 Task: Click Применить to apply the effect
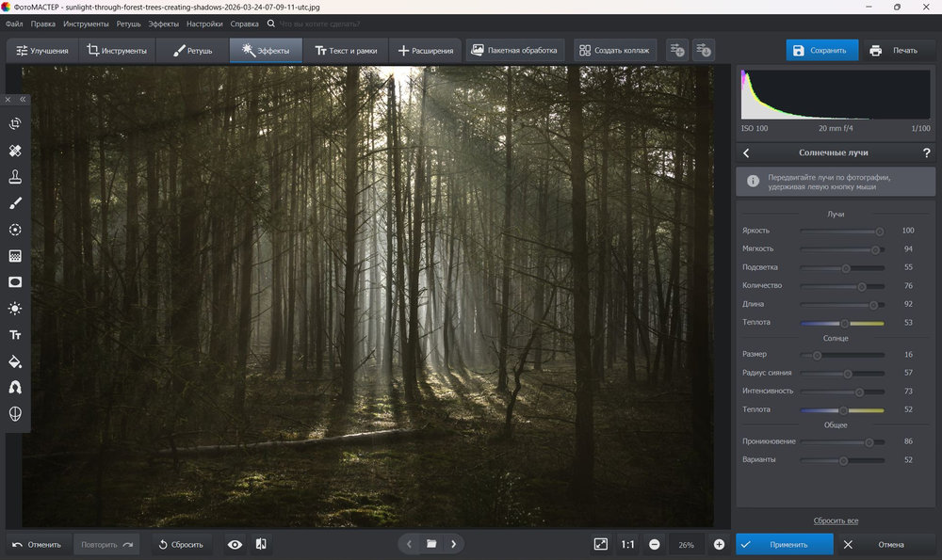coord(785,544)
